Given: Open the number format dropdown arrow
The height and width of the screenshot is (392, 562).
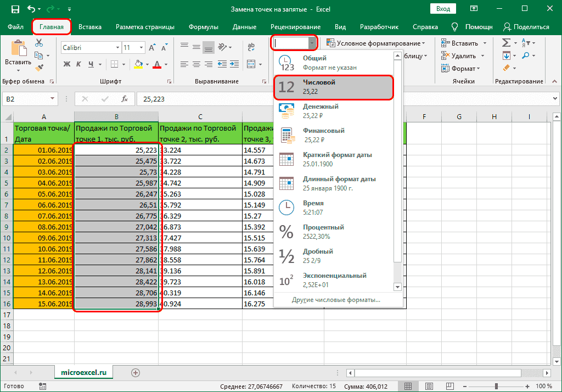Looking at the screenshot, I should coord(312,42).
